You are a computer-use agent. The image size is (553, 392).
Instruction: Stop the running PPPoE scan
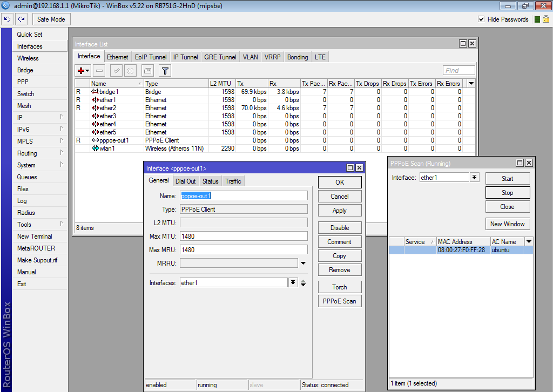pyautogui.click(x=508, y=192)
